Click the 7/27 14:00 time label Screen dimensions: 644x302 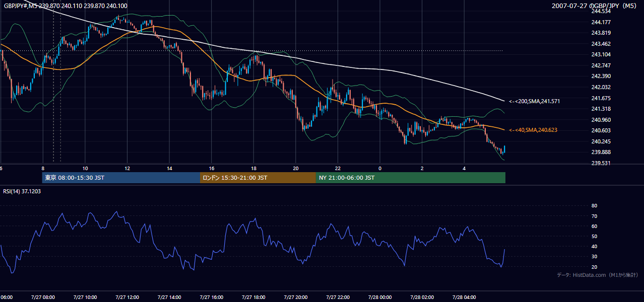tap(169, 297)
